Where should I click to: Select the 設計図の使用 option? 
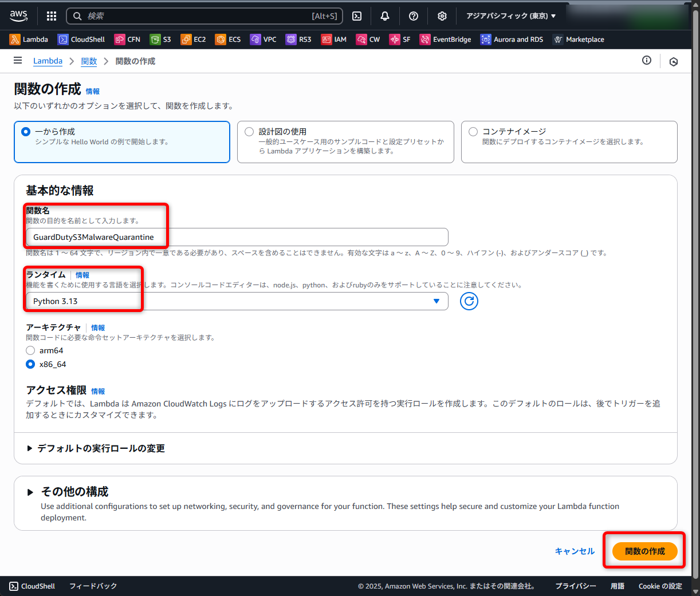[x=345, y=142]
